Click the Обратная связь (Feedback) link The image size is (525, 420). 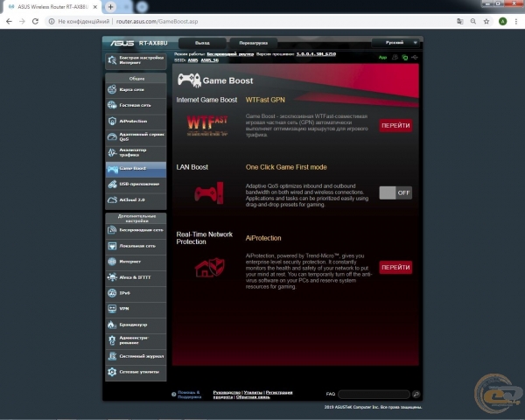253,397
